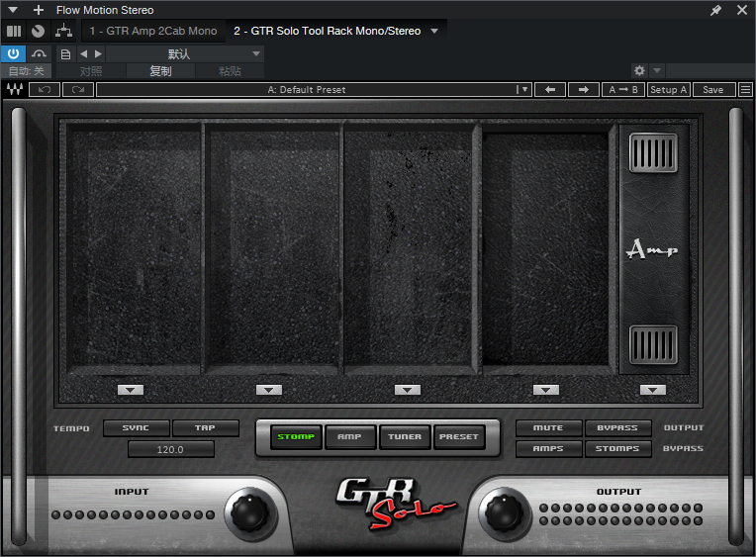The image size is (756, 557).
Task: Toggle the sidechain icon next to power
Action: (39, 53)
